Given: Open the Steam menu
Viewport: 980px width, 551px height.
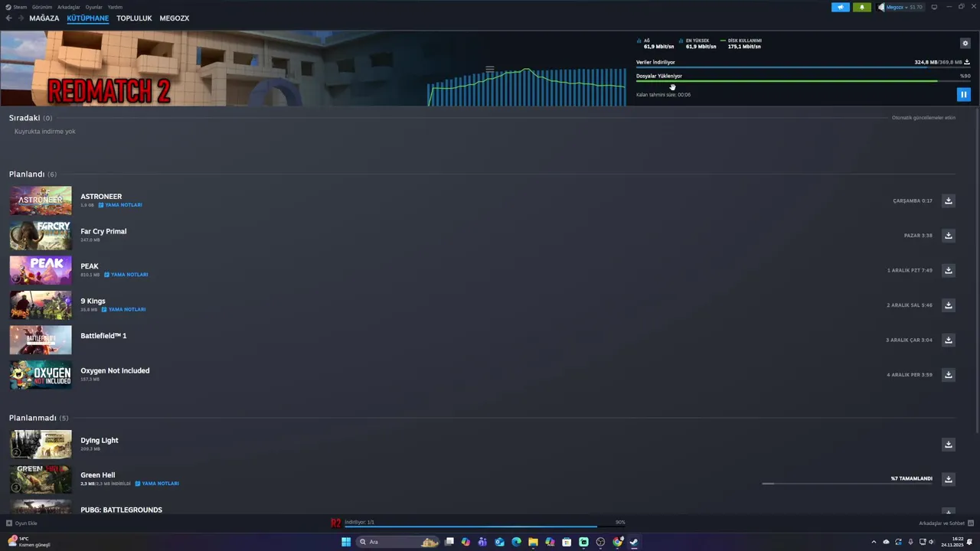Looking at the screenshot, I should 17,7.
